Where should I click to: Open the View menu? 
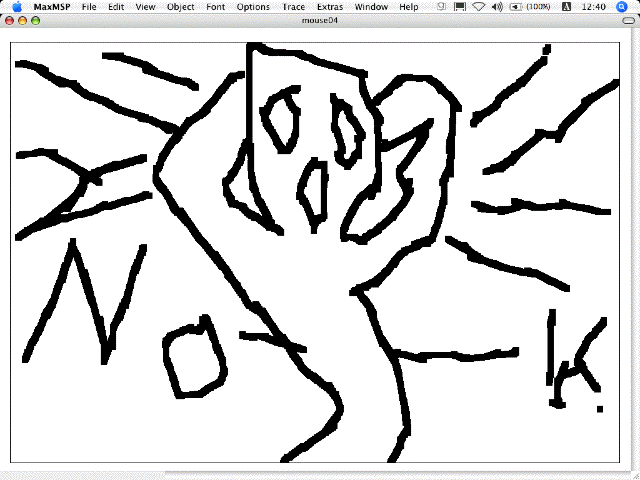click(x=145, y=7)
